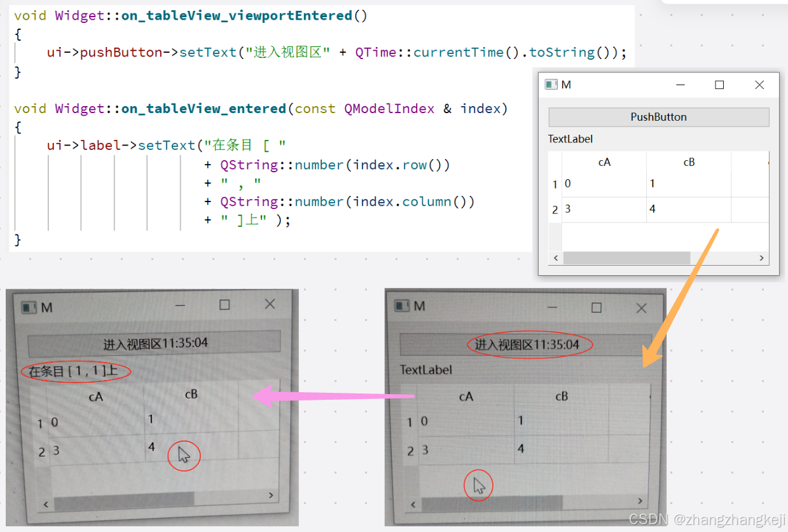Click the scroll-right arrow in the PushButton window
The height and width of the screenshot is (532, 788).
761,258
